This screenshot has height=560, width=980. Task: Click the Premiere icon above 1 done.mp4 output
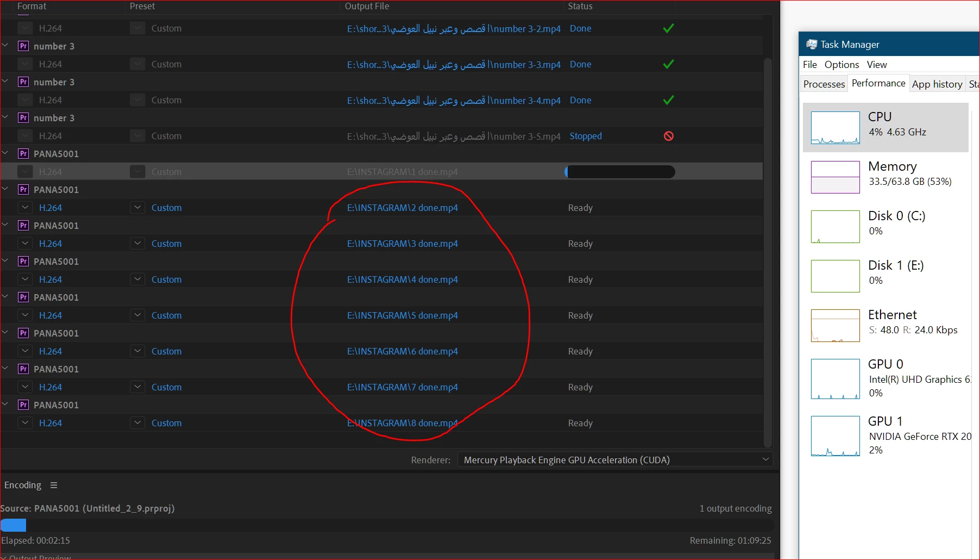pos(23,154)
